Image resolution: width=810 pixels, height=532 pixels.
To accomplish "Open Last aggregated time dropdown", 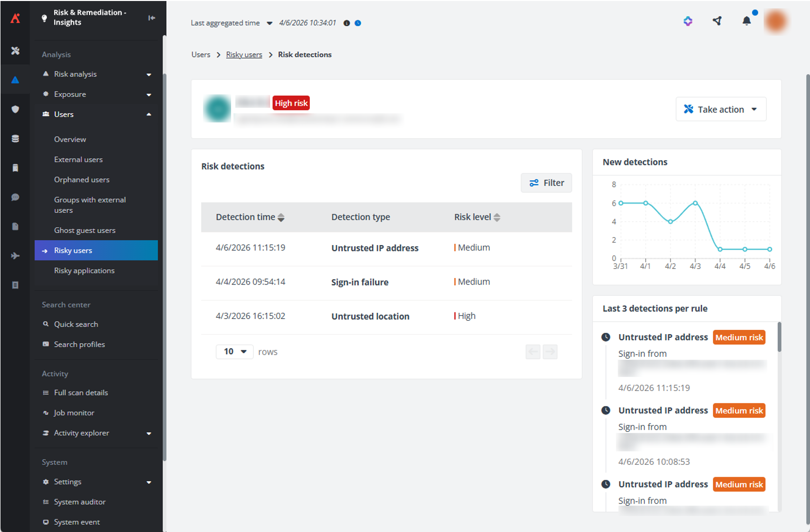I will [x=270, y=23].
